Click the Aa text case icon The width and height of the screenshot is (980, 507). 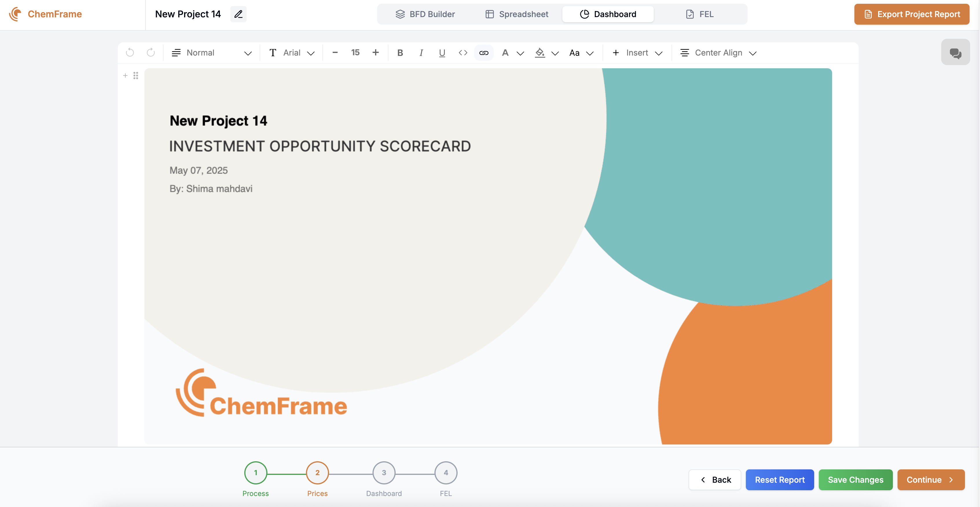pyautogui.click(x=574, y=52)
